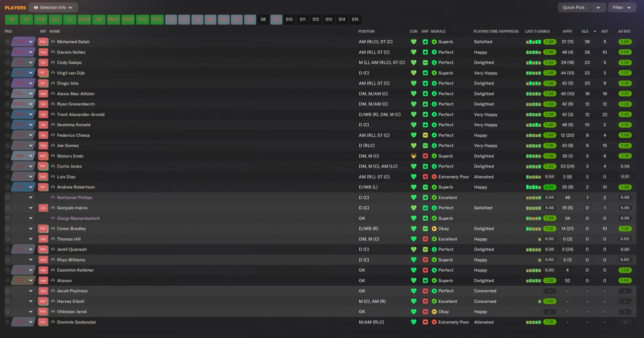Click yellow sharpness icon for Federico Chiesa
Image resolution: width=644 pixels, height=338 pixels.
425,135
